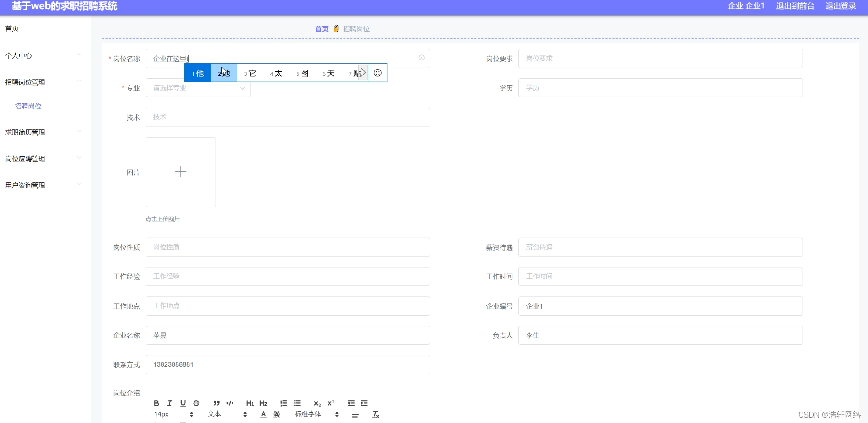Apply superscript formatting

point(330,403)
